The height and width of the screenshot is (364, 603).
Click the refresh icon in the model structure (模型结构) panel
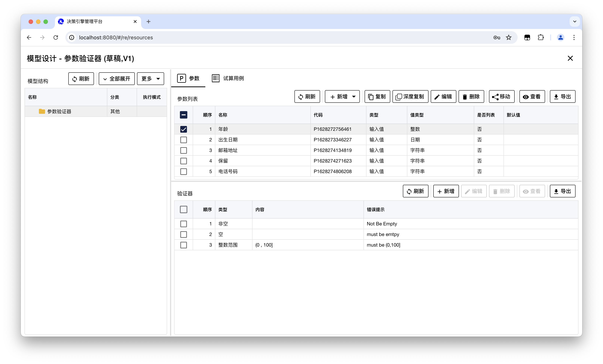[x=81, y=79]
